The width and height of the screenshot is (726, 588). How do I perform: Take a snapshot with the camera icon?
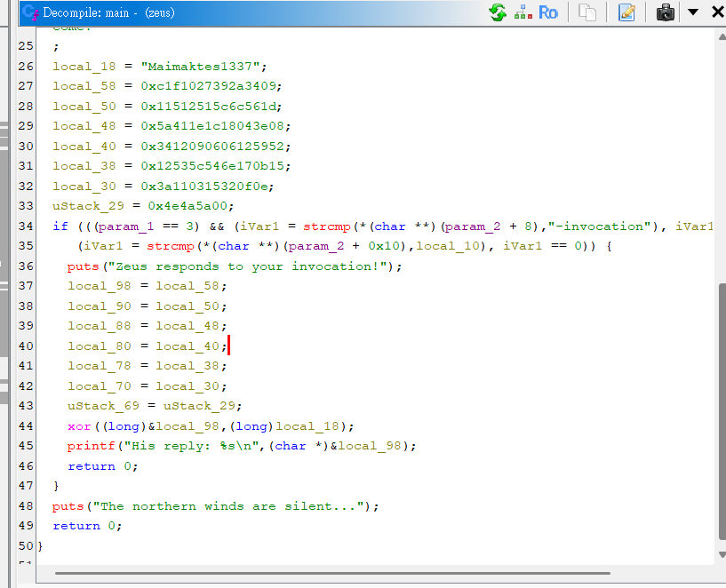[666, 12]
